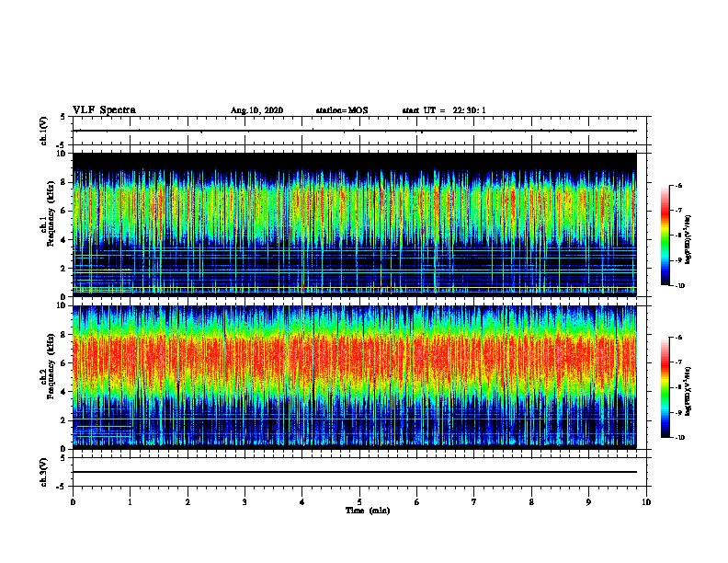Select the "ch.3(V)" axis label
728x563 pixels.
click(44, 472)
